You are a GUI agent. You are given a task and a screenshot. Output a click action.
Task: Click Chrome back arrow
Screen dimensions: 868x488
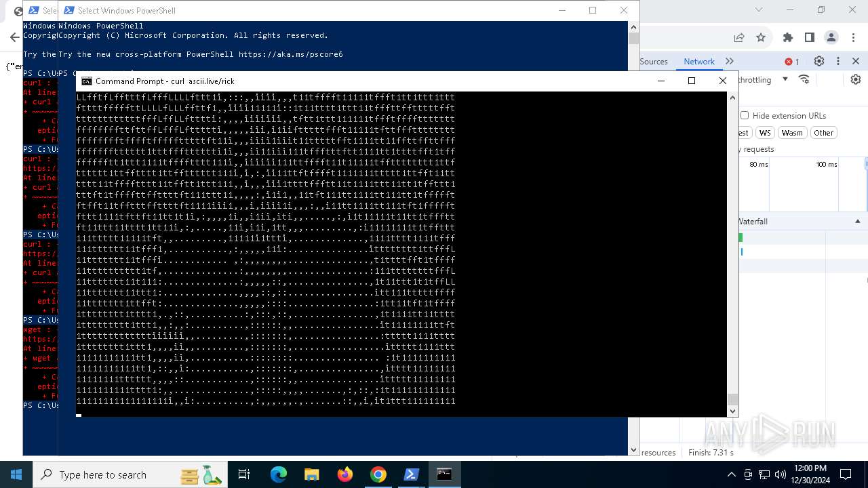tap(14, 37)
